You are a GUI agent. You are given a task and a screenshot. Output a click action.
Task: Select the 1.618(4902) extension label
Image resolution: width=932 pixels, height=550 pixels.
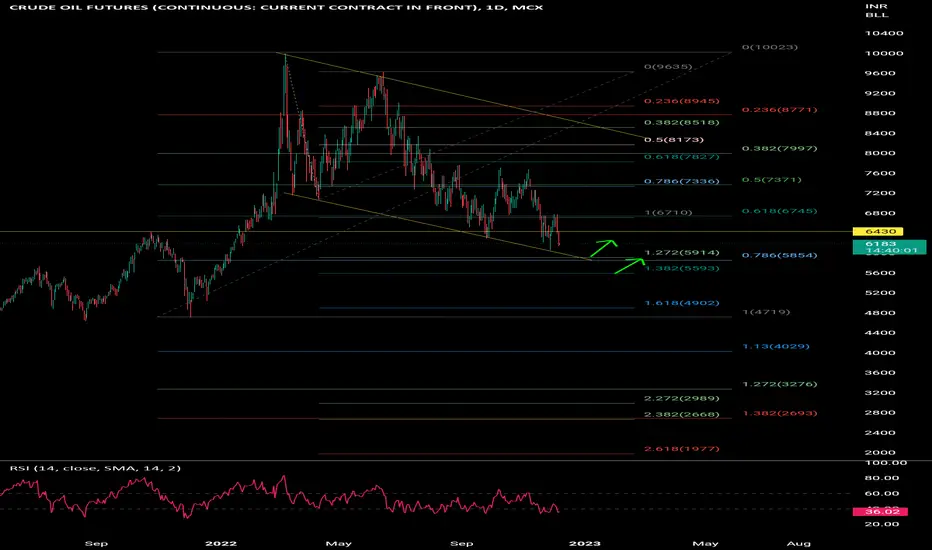[682, 303]
